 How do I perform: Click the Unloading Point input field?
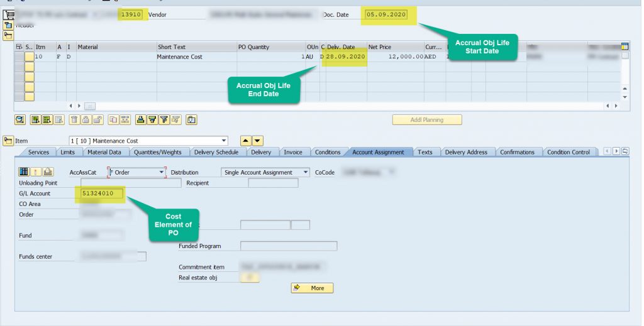(131, 183)
